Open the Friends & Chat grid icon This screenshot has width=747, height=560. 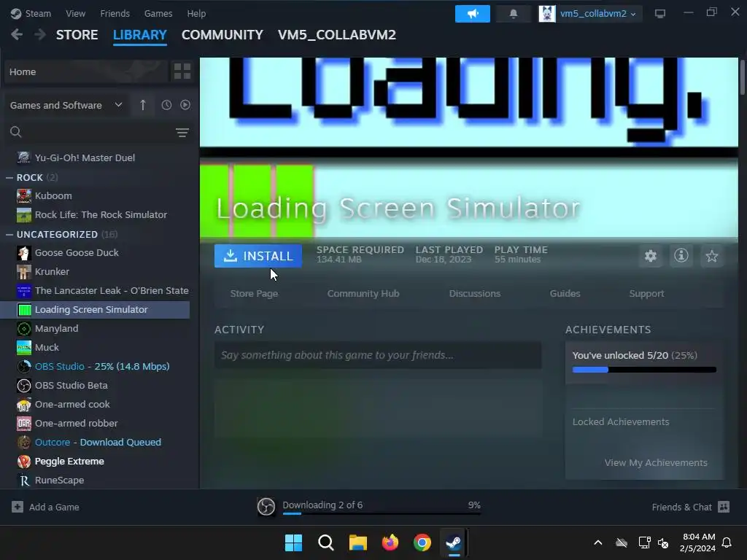click(723, 507)
